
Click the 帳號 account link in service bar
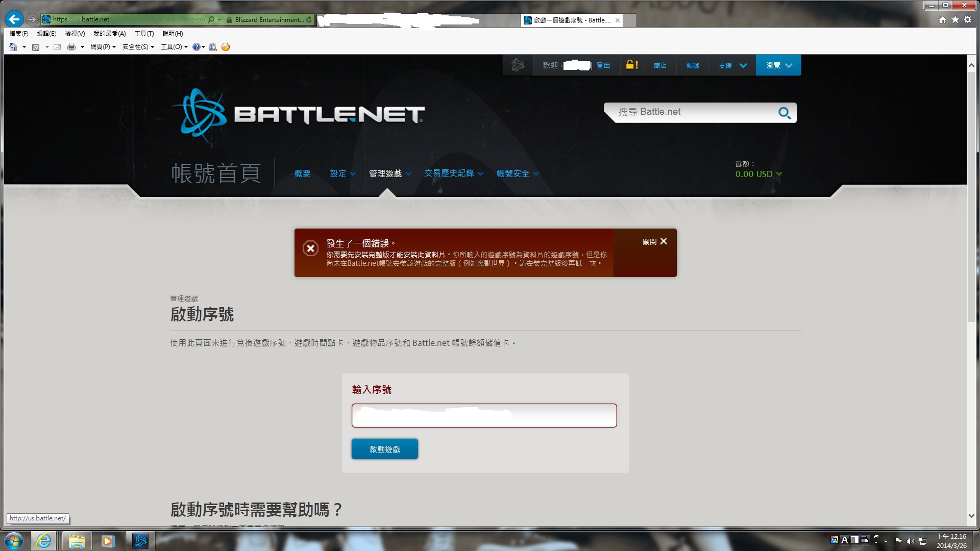(x=693, y=65)
